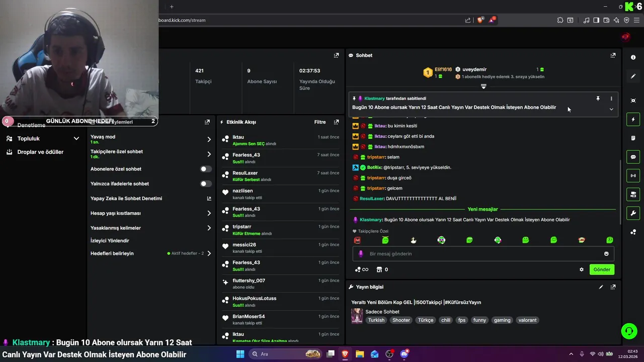Collapse the gift leaderboard handle

(x=484, y=86)
